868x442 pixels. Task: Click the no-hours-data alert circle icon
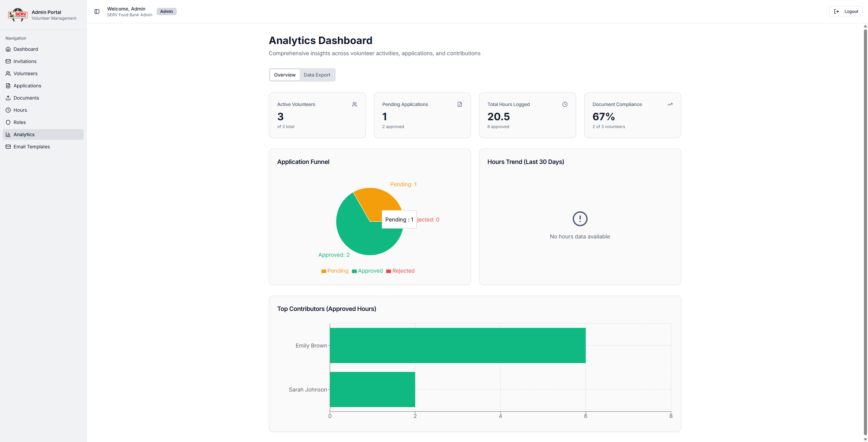[x=580, y=219]
